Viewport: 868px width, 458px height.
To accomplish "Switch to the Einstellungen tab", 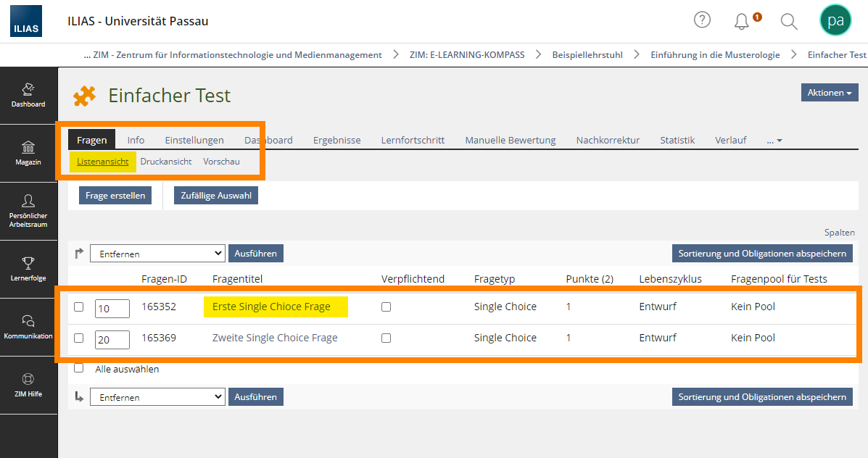I will tap(194, 140).
